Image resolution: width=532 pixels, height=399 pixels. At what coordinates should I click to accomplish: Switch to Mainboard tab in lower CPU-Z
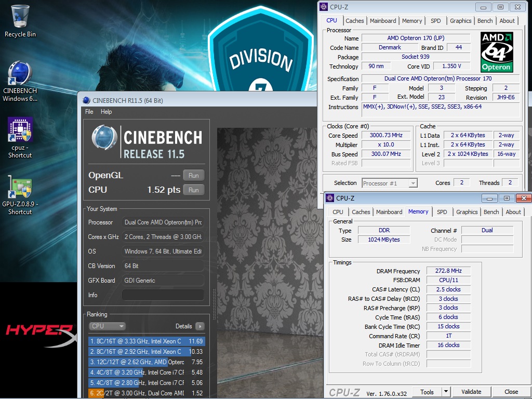[389, 212]
